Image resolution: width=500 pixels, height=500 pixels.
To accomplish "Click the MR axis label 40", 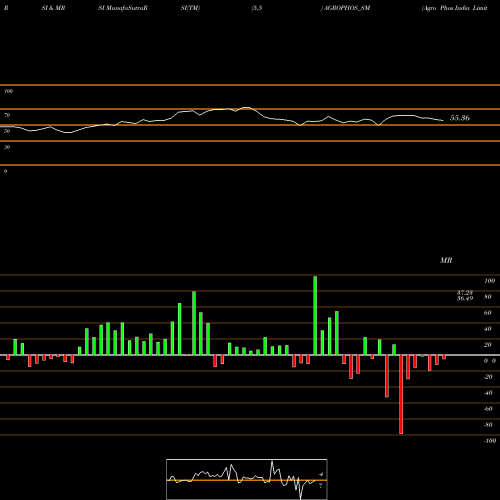I will coord(488,329).
